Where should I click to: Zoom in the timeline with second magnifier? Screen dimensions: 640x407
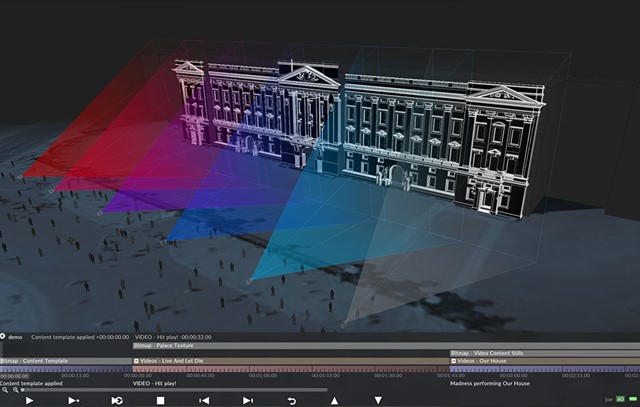click(16, 390)
